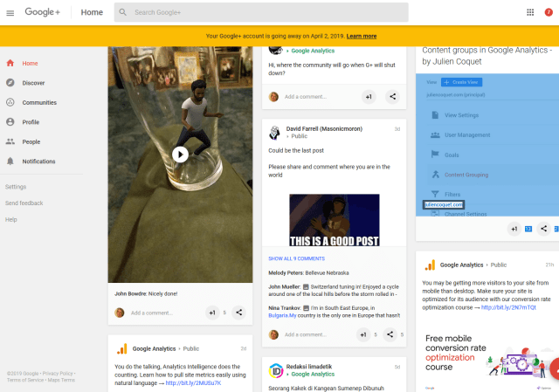Click the Notifications bell icon

[10, 161]
